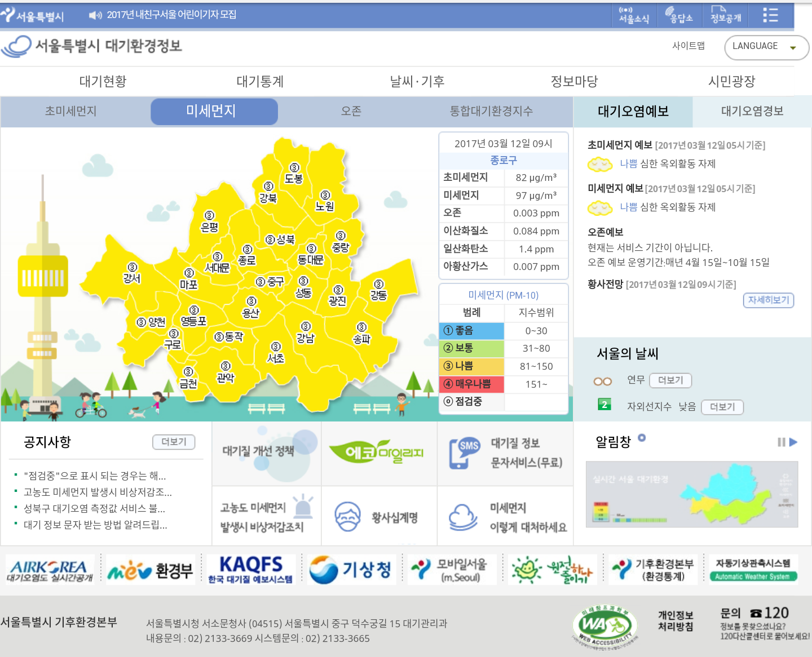The height and width of the screenshot is (657, 812).
Task: Click the speaker announcement icon
Action: [x=95, y=15]
